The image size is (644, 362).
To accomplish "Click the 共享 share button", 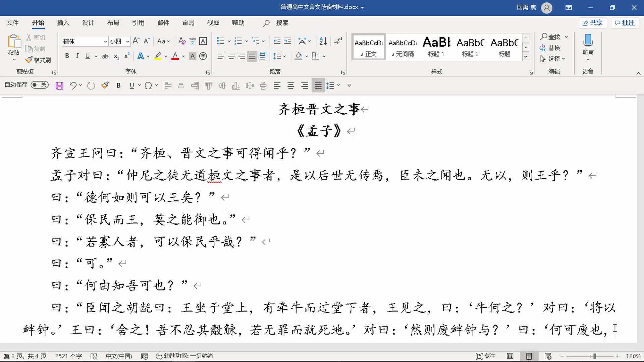I will point(592,23).
